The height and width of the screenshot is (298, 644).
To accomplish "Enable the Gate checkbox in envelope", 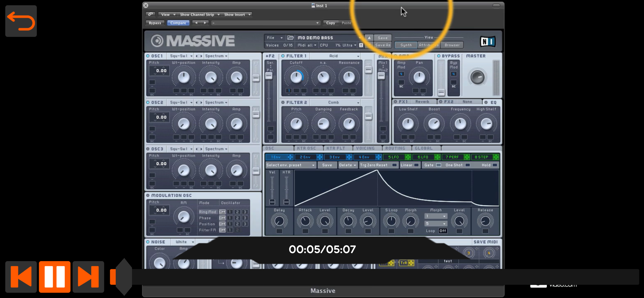I will pos(438,165).
